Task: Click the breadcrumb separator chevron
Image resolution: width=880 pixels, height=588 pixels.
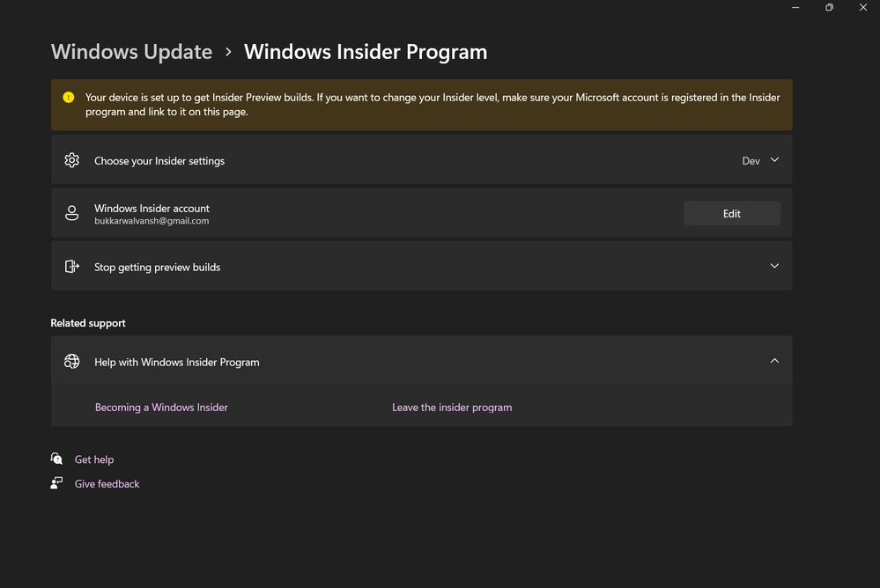Action: coord(228,52)
